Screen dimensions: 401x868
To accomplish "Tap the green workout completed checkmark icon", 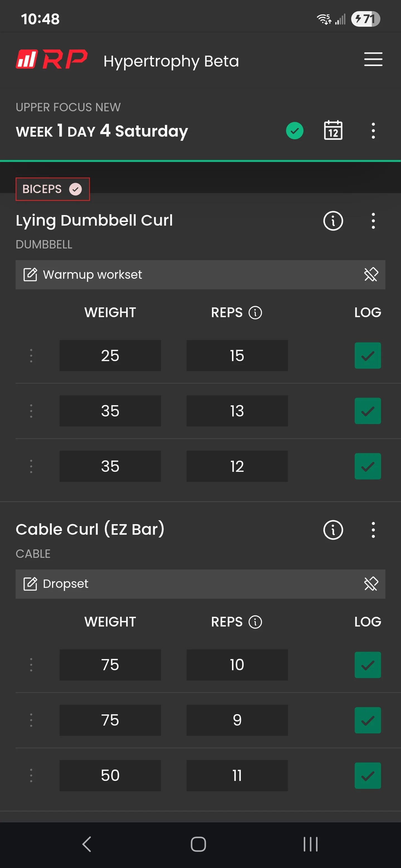I will [x=294, y=131].
